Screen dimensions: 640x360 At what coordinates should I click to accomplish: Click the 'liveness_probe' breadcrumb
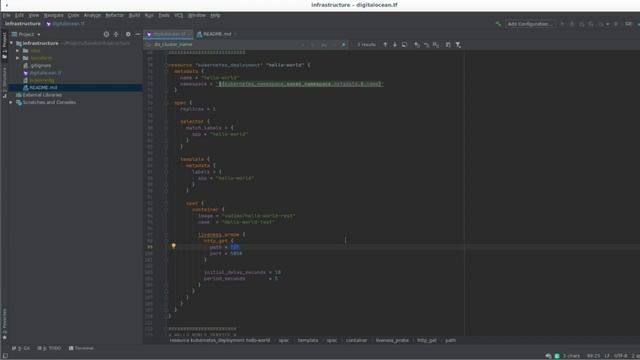(392, 340)
